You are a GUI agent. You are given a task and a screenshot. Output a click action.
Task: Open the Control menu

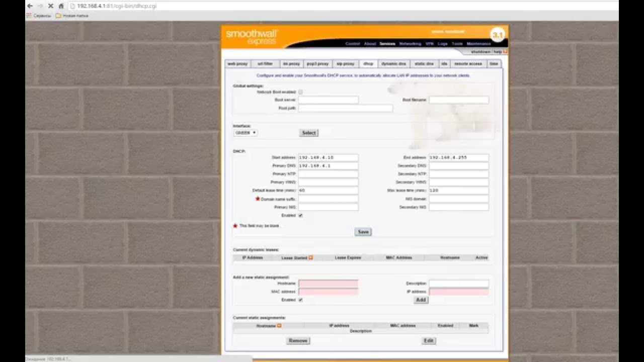(x=353, y=44)
